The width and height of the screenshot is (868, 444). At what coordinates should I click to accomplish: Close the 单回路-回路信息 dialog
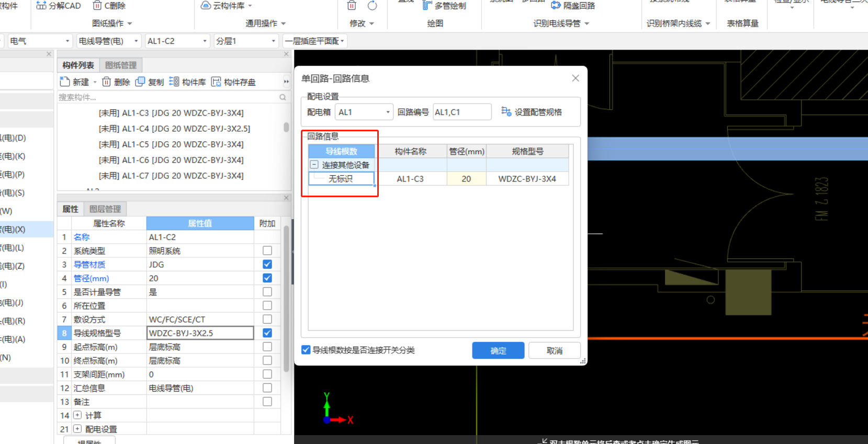point(576,78)
